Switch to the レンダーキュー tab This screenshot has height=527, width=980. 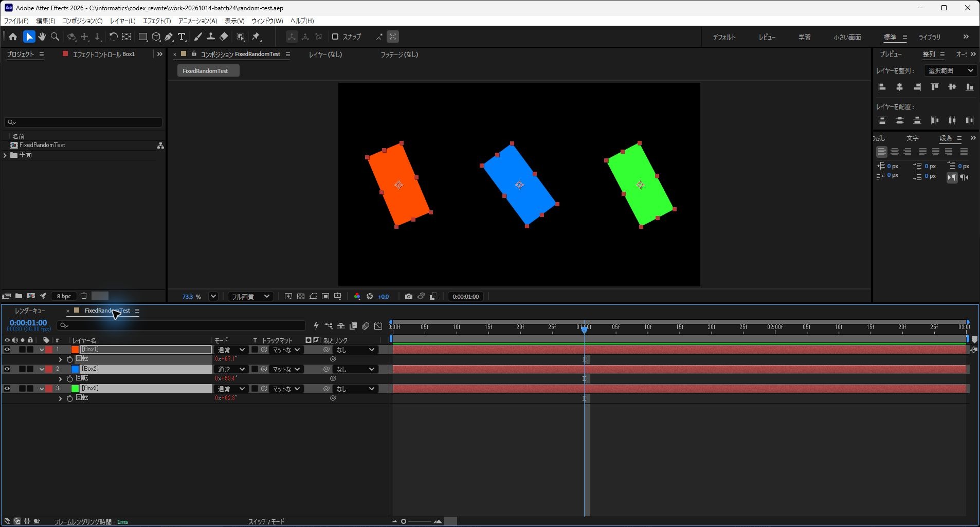tap(30, 311)
